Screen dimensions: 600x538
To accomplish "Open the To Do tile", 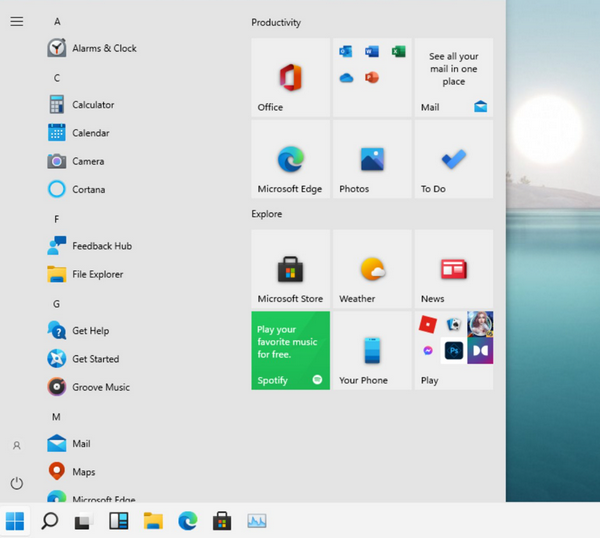I will click(454, 159).
